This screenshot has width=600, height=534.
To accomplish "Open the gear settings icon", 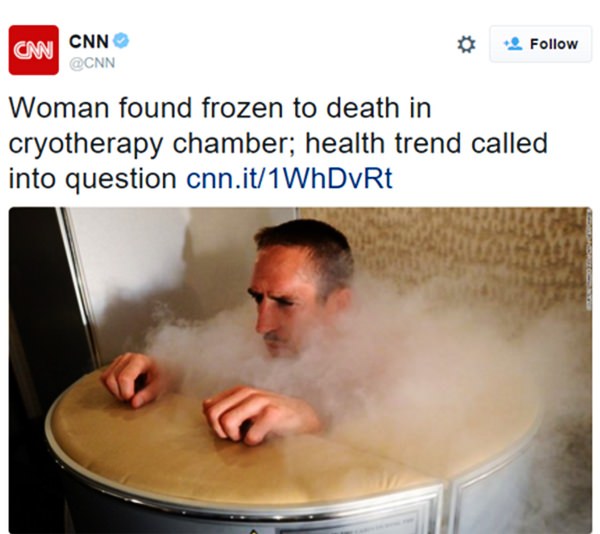I will coord(466,44).
